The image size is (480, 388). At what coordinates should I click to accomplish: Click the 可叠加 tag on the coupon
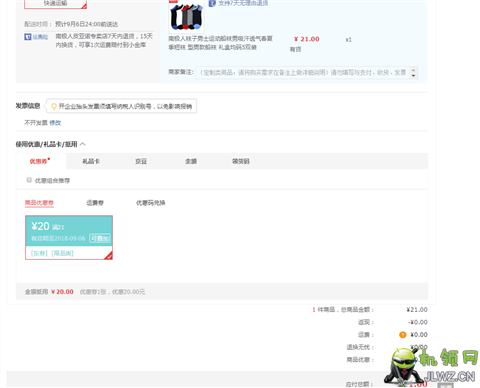pyautogui.click(x=100, y=238)
